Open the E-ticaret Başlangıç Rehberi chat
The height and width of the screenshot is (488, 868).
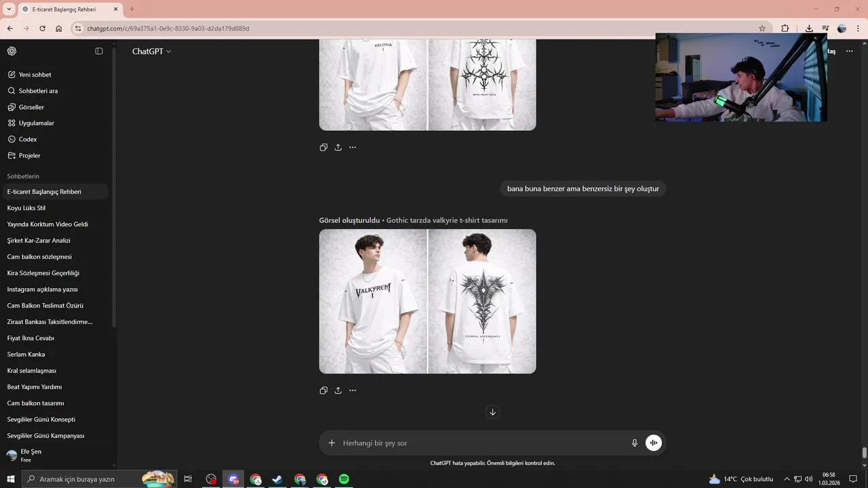click(54, 192)
